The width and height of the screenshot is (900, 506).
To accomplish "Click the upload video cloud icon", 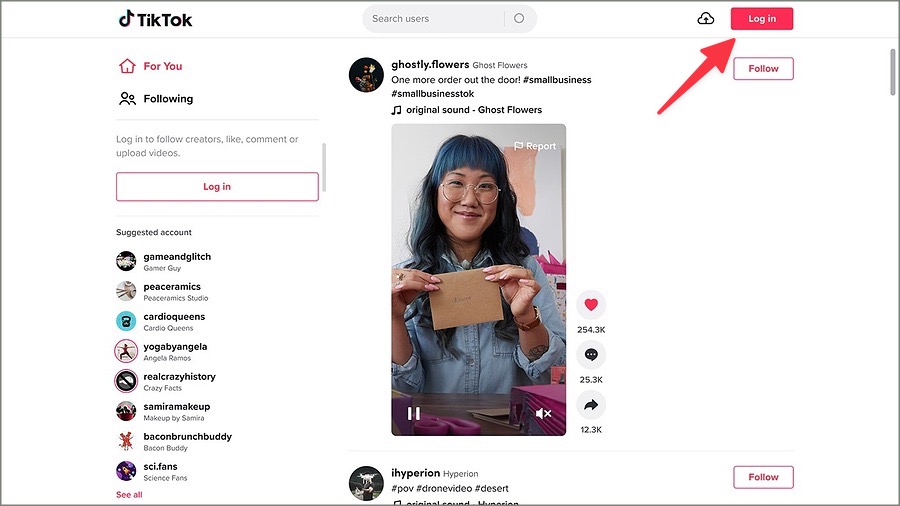I will click(705, 19).
